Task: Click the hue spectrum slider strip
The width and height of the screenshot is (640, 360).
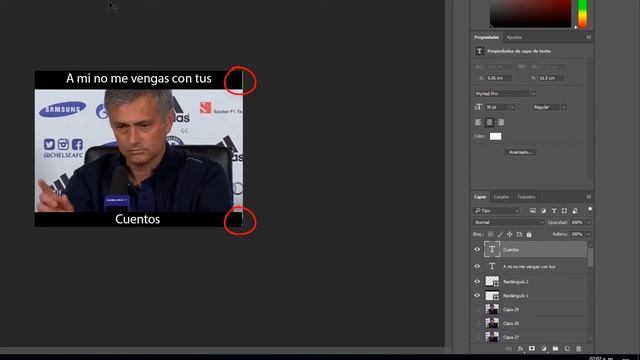Action: click(x=583, y=13)
